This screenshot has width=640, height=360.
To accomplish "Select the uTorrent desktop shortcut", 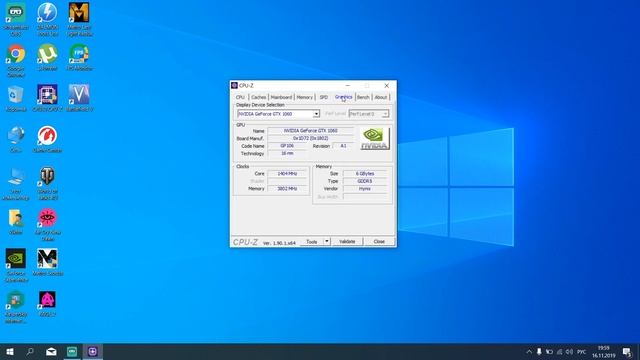I will point(47,57).
